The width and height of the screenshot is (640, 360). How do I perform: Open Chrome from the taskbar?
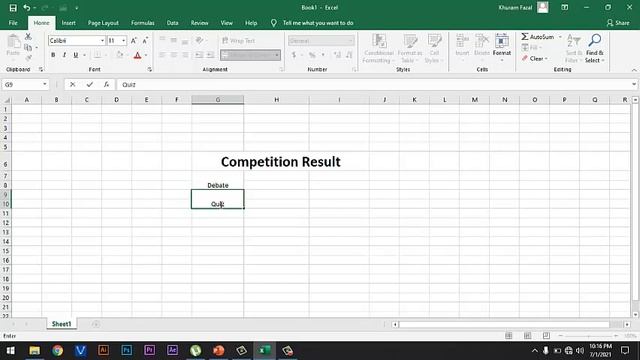click(58, 350)
